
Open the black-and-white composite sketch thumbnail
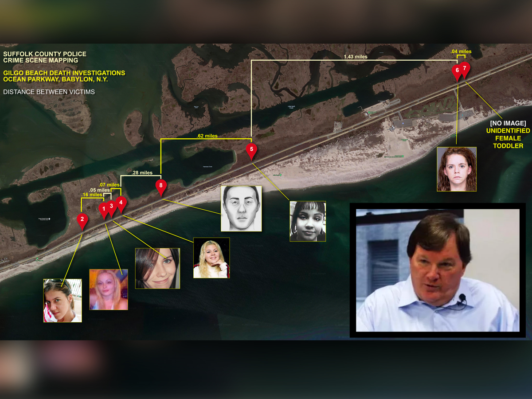[x=241, y=208]
